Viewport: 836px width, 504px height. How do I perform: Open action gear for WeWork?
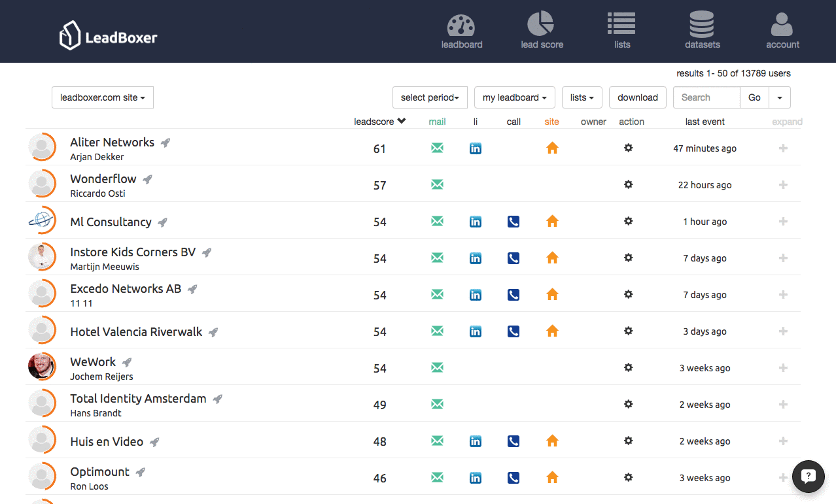click(x=628, y=367)
